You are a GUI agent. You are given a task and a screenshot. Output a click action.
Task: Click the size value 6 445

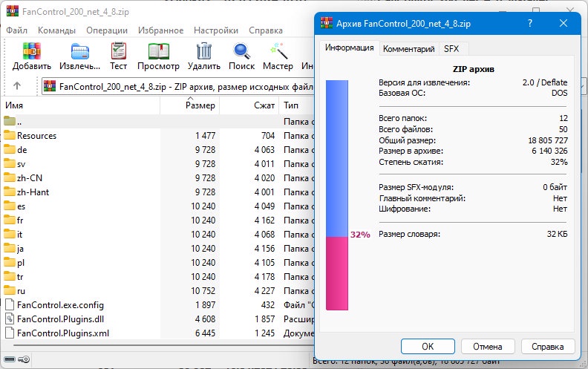click(x=205, y=333)
